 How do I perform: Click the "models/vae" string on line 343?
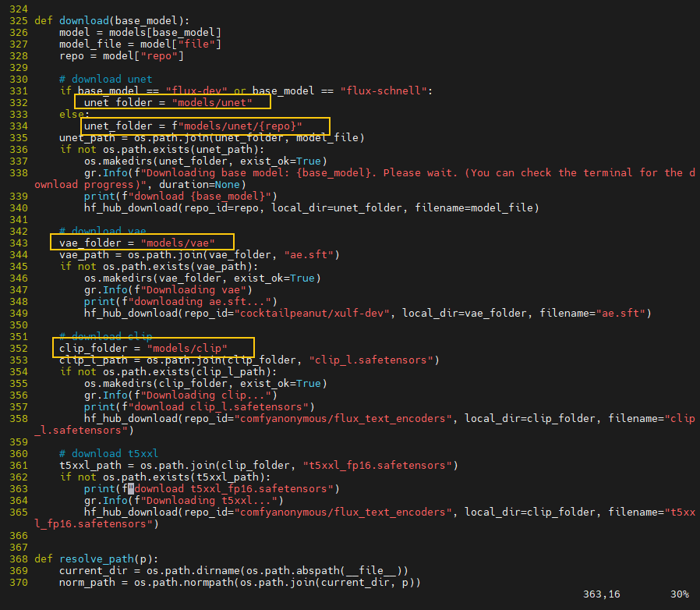(x=178, y=243)
